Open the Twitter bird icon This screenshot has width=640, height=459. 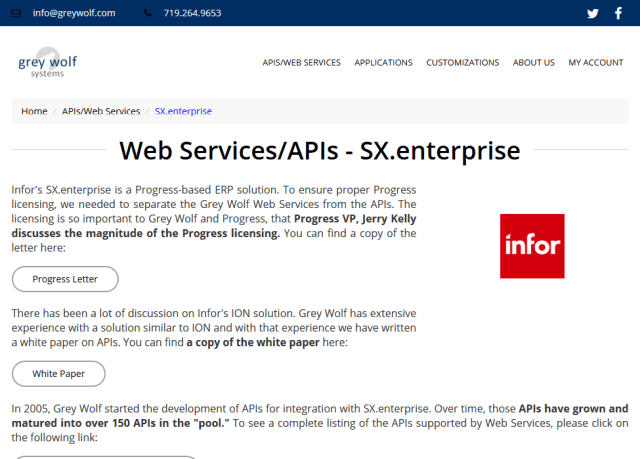(593, 13)
